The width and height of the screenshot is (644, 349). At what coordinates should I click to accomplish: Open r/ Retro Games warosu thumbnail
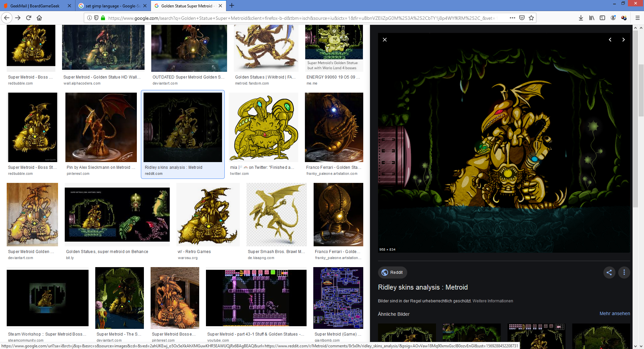click(x=208, y=215)
